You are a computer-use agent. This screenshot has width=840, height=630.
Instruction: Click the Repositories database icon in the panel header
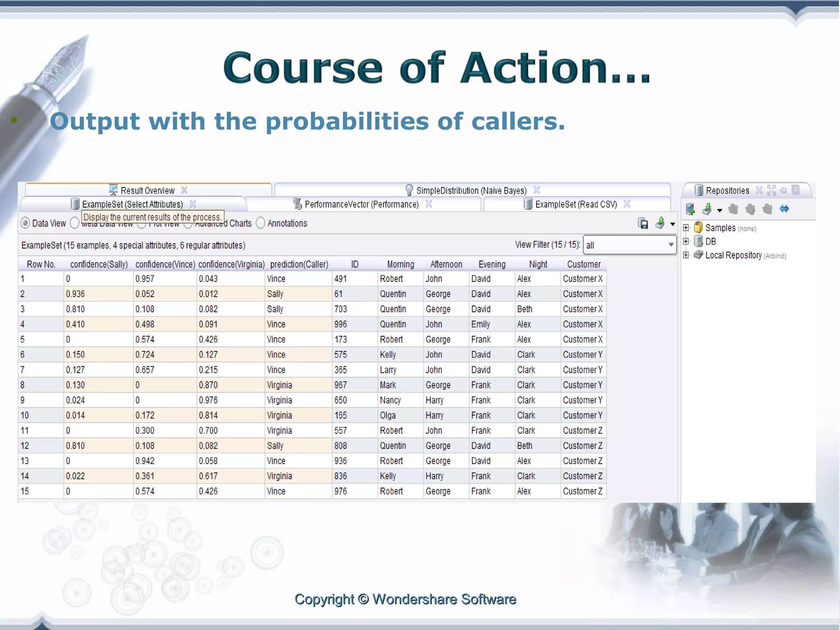698,190
